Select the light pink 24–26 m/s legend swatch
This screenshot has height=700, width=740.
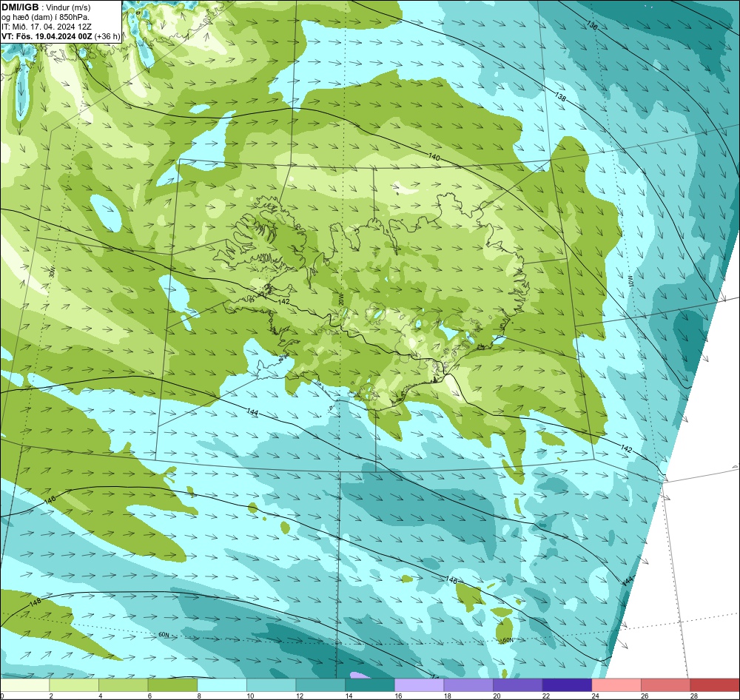point(616,685)
